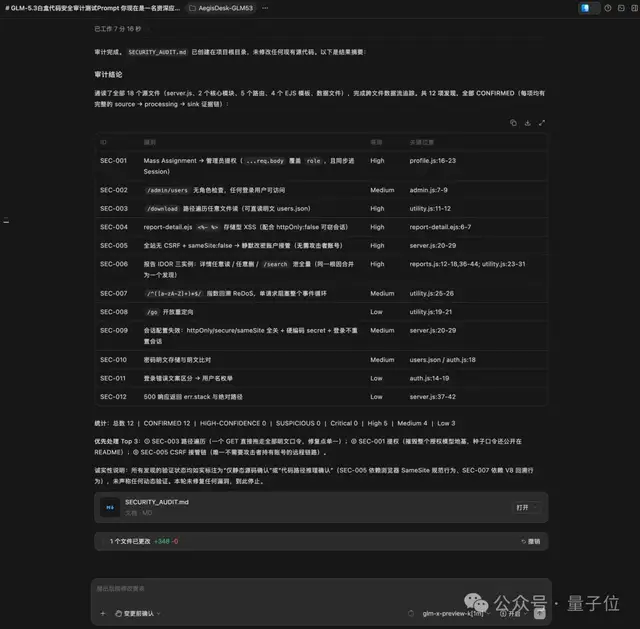Open the SECURITY_AUDIT.md file with 打开 button

pos(526,507)
